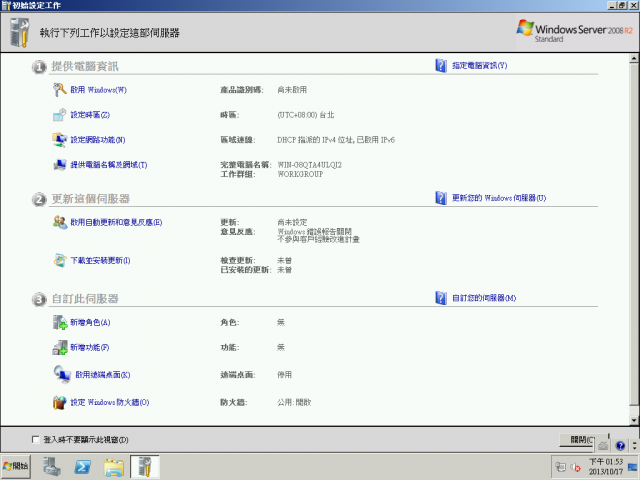Open the 啟用遠端桌面(K) link
Screen dimensions: 640x480
(x=103, y=375)
